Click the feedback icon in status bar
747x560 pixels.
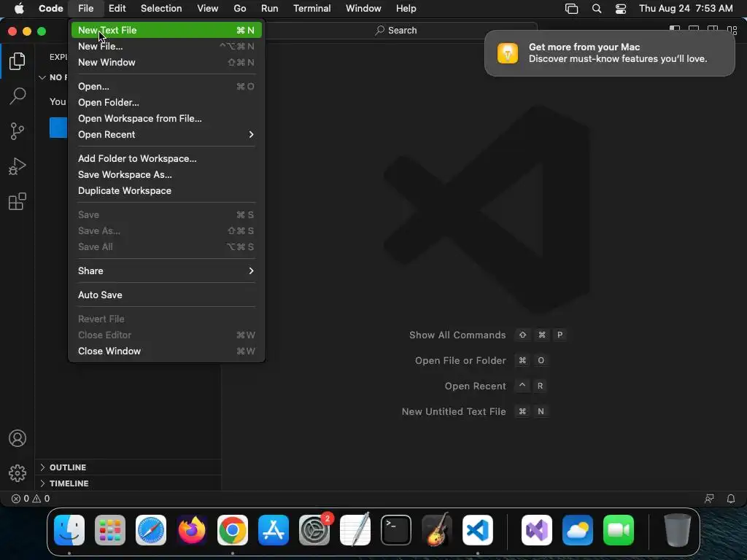pyautogui.click(x=709, y=499)
